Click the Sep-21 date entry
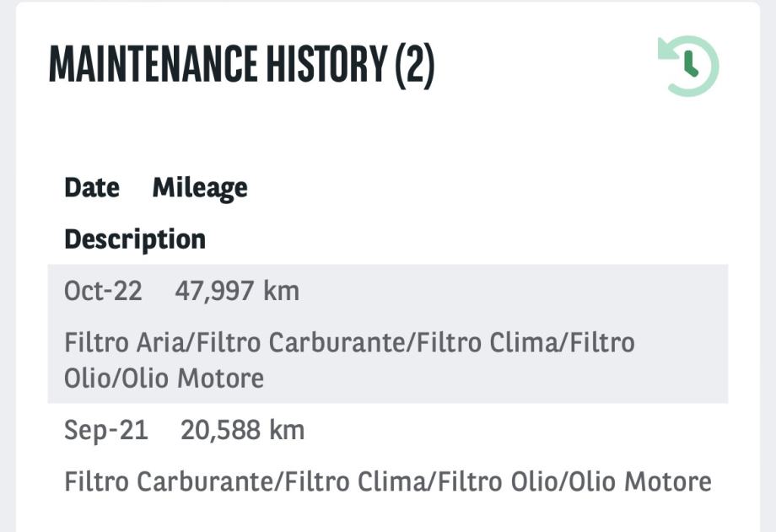Image resolution: width=776 pixels, height=532 pixels. point(106,430)
